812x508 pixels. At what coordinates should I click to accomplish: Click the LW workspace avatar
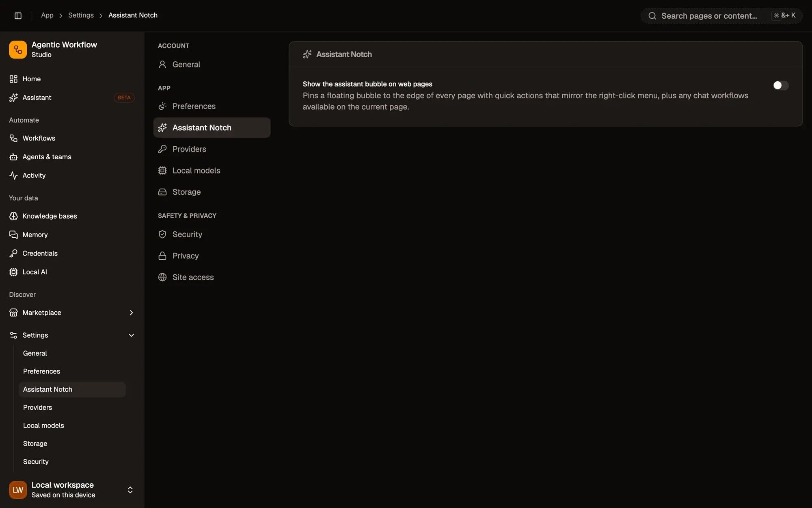pyautogui.click(x=18, y=490)
